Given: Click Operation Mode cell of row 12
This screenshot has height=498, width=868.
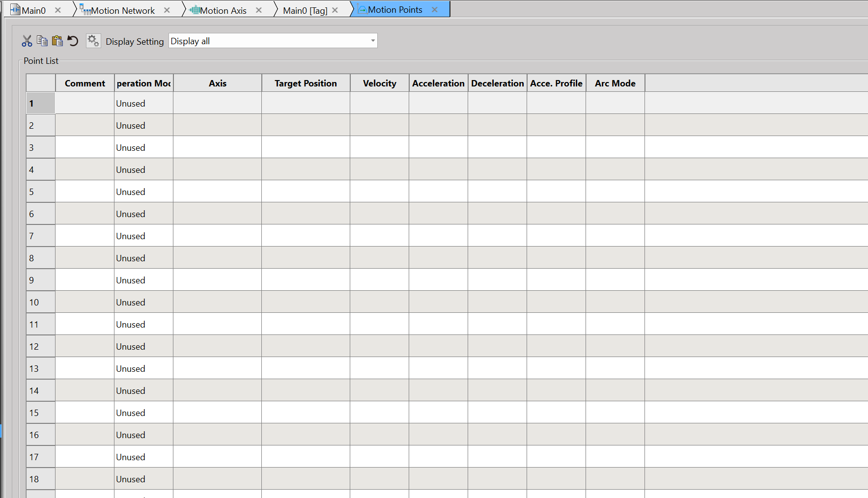Looking at the screenshot, I should (x=143, y=346).
